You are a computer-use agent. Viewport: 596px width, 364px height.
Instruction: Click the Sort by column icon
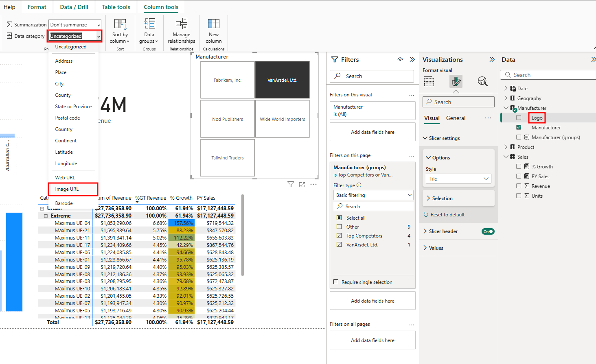pos(120,24)
